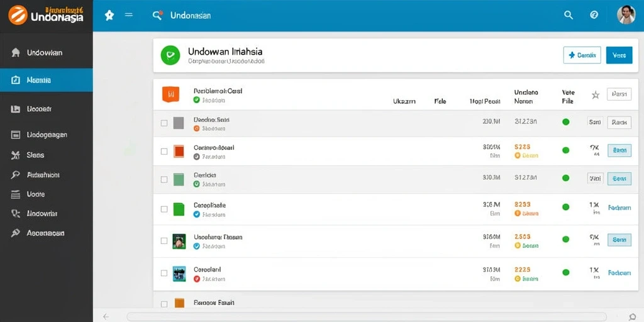Click the orange book icon in table header
The height and width of the screenshot is (322, 644).
[171, 94]
